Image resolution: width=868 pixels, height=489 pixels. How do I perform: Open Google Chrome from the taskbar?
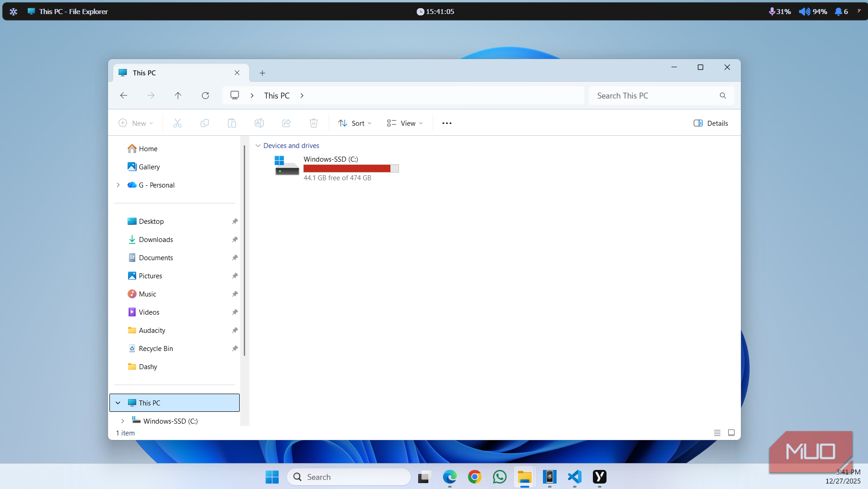(x=475, y=477)
